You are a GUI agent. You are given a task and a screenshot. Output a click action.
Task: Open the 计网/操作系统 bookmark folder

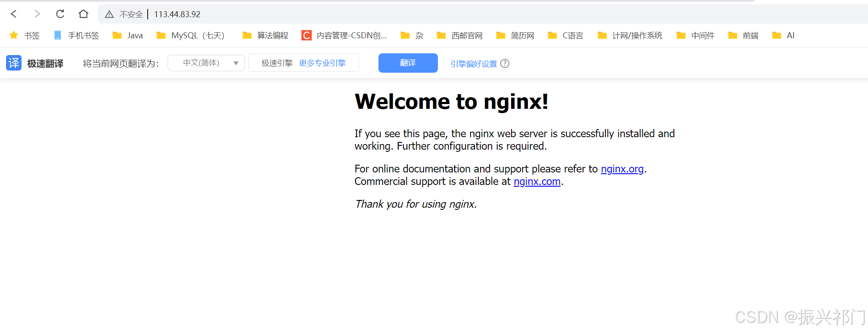(x=630, y=35)
